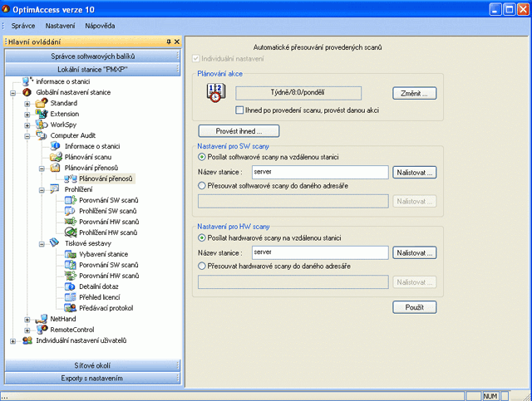
Task: Open the Správce softwarových balíků section
Action: click(x=92, y=56)
